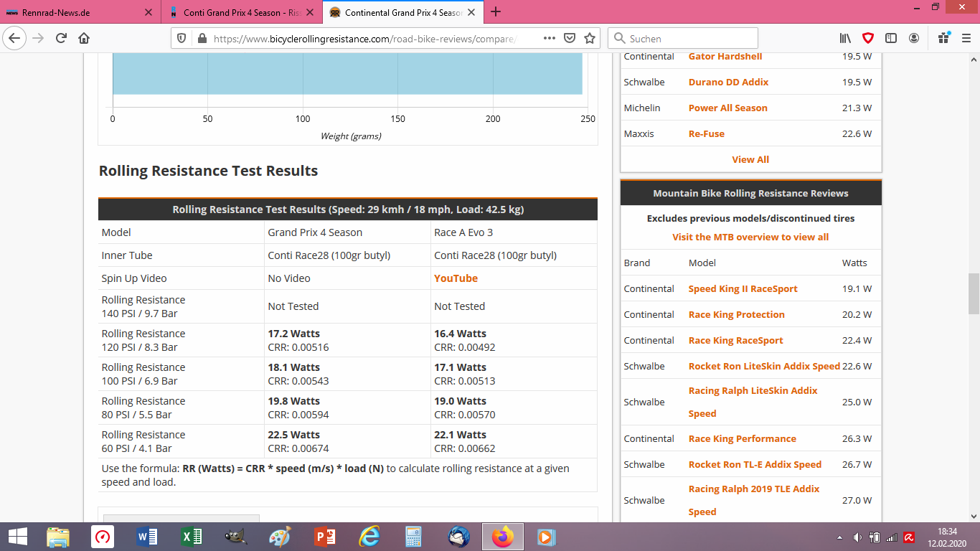
Task: Click the page vertical scrollbar thumb
Action: [974, 293]
